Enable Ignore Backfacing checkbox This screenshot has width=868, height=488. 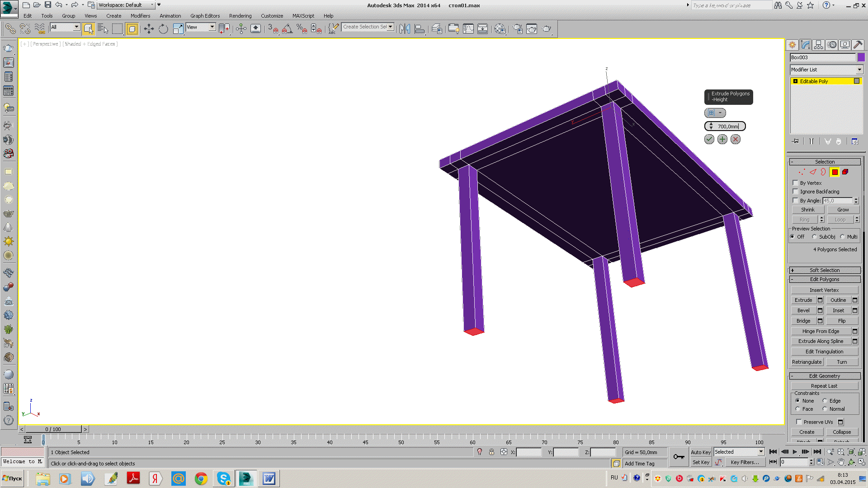click(x=796, y=192)
